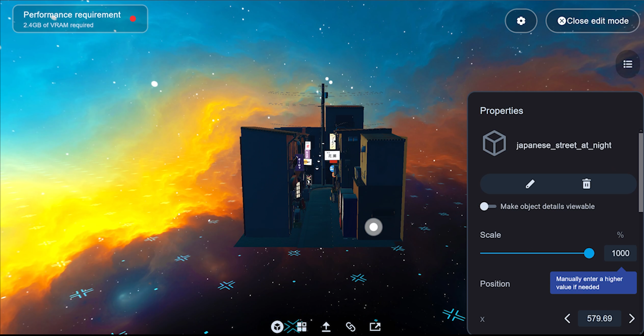
Task: Click the Scale slider handle
Action: (x=589, y=253)
